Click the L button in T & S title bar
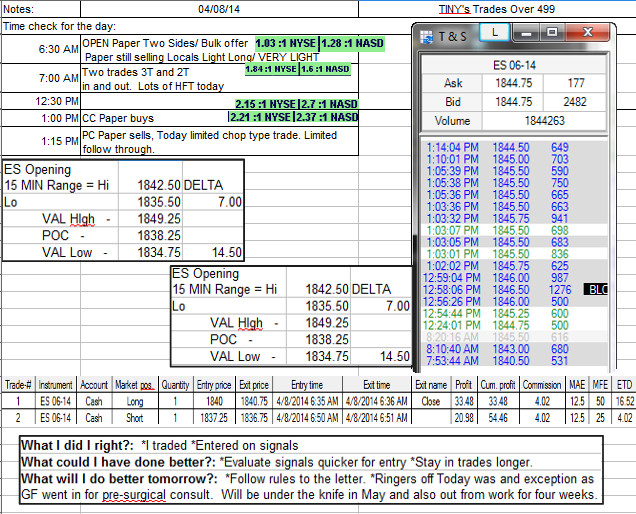The image size is (636, 514). pos(494,32)
